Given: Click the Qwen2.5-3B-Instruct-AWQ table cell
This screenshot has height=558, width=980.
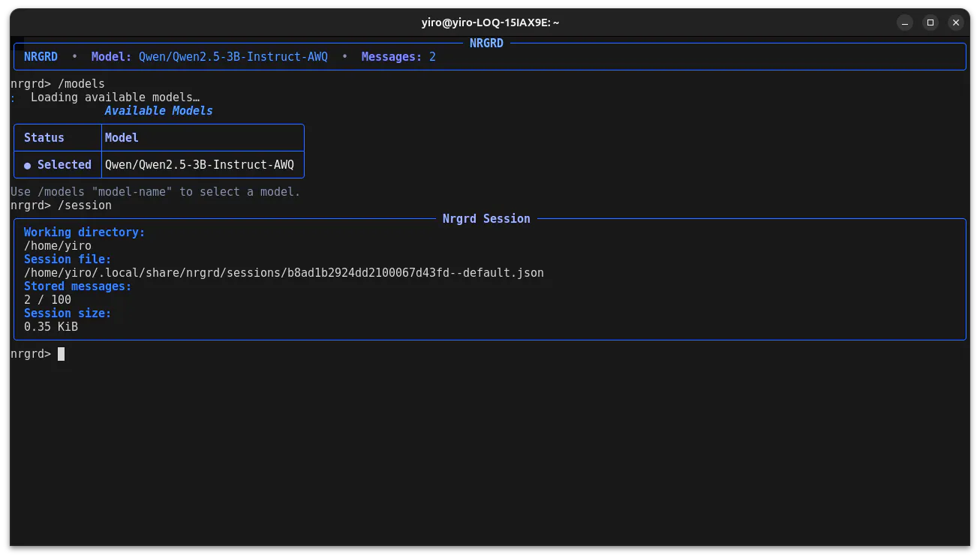Looking at the screenshot, I should [200, 165].
